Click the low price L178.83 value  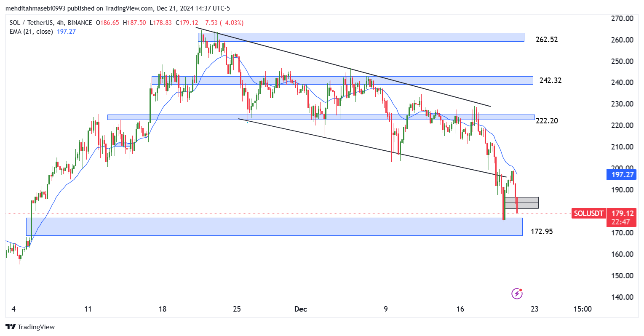coord(160,23)
